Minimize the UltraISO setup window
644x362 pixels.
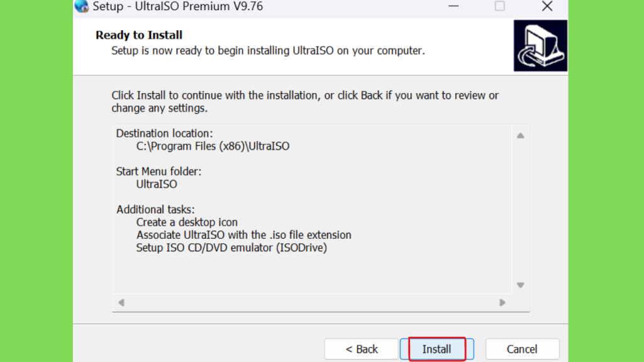click(x=453, y=6)
